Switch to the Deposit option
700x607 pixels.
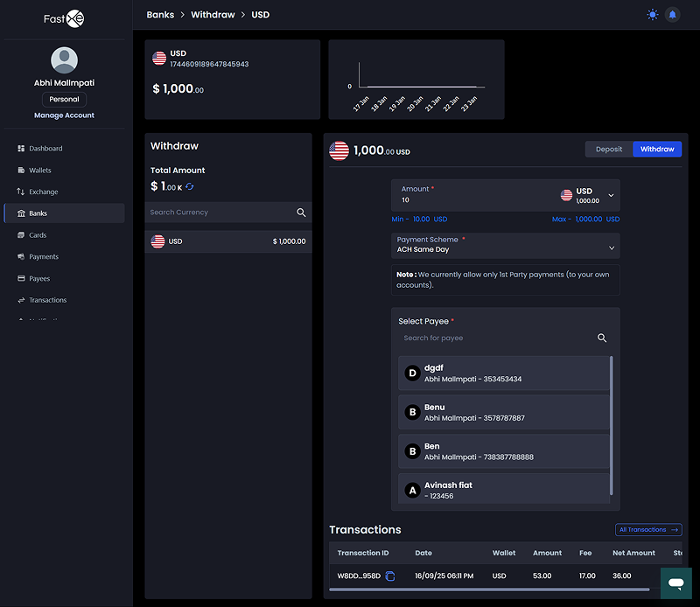609,150
